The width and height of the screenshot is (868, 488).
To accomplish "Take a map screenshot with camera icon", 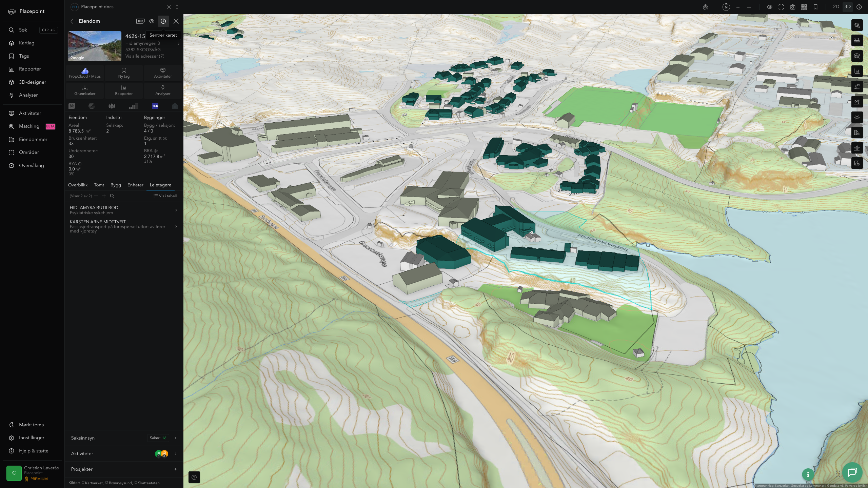I will tap(793, 7).
